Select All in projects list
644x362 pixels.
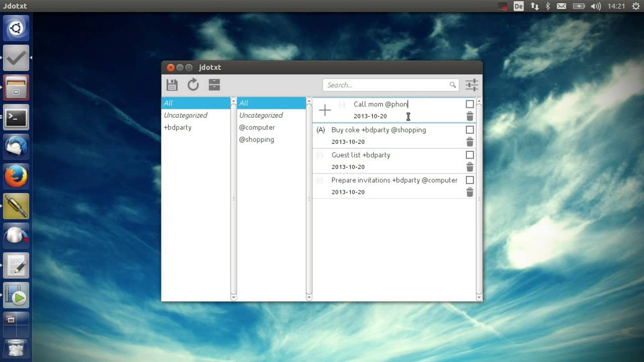pyautogui.click(x=196, y=103)
